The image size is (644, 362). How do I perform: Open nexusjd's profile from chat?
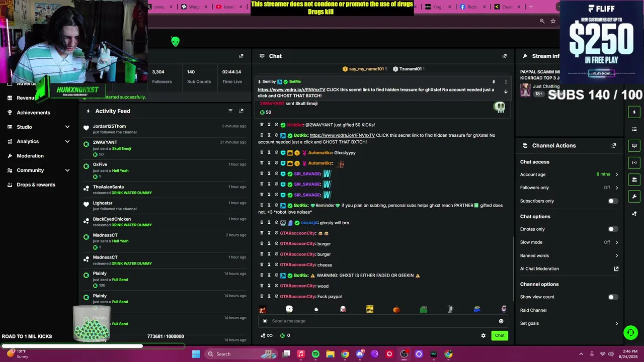pos(309,223)
